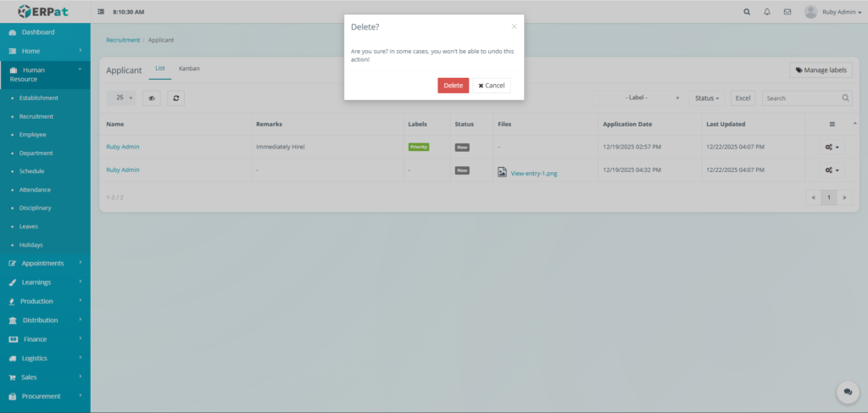Open the 25 rows-per-page dropdown
This screenshot has width=868, height=413.
coord(120,98)
